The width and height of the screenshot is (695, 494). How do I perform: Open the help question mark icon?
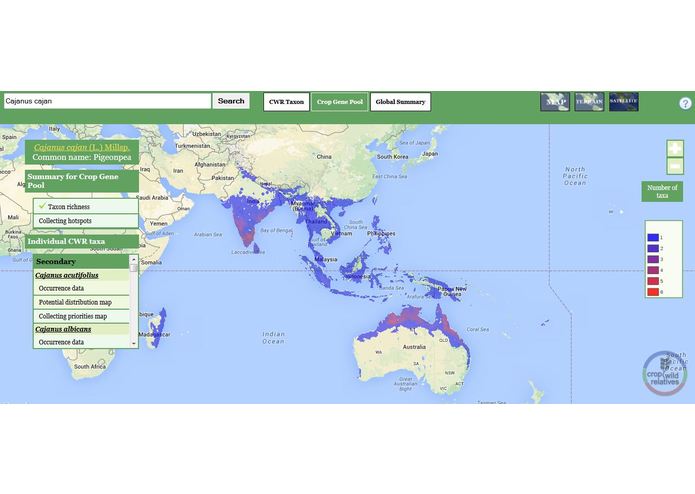685,104
